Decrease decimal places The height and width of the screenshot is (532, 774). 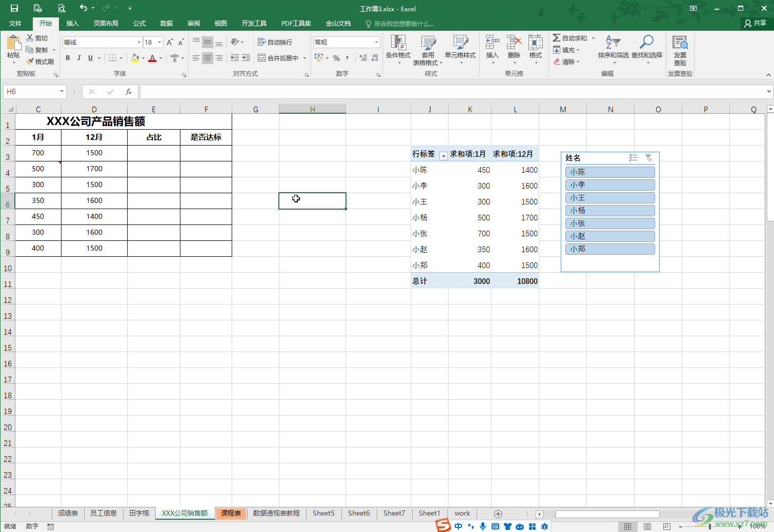pos(375,58)
